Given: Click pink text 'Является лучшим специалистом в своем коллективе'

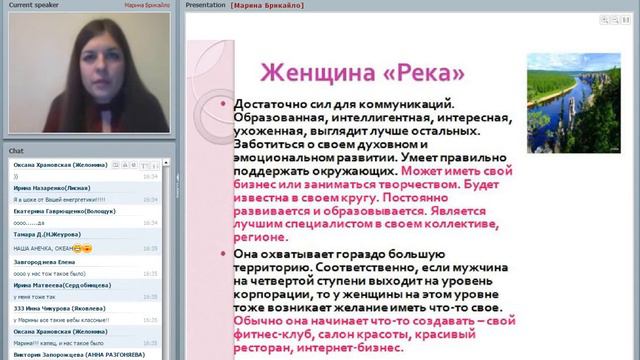Looking at the screenshot, I should coord(366,218).
